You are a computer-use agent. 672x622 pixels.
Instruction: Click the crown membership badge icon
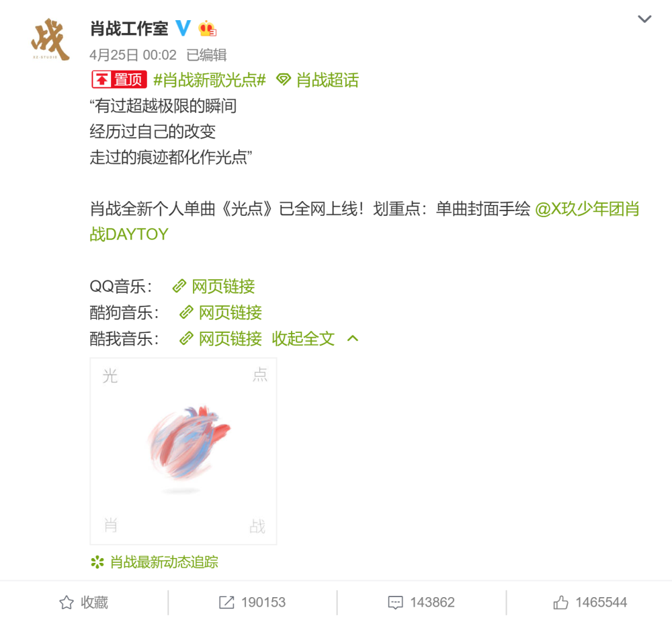pos(208,28)
